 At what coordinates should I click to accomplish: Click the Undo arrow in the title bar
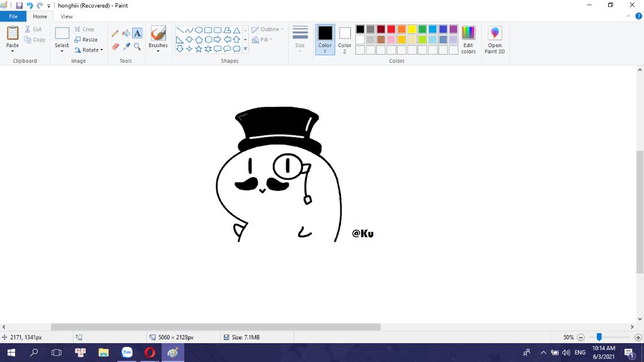(x=30, y=5)
